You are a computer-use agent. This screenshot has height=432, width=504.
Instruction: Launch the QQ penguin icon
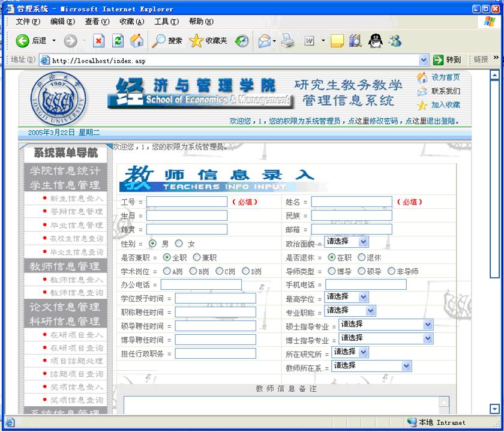375,41
